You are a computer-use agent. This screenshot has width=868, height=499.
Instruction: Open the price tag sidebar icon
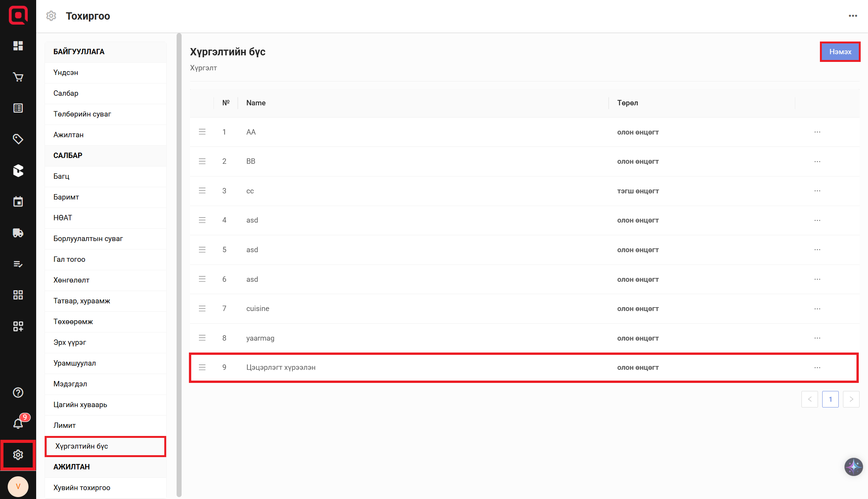click(x=18, y=139)
